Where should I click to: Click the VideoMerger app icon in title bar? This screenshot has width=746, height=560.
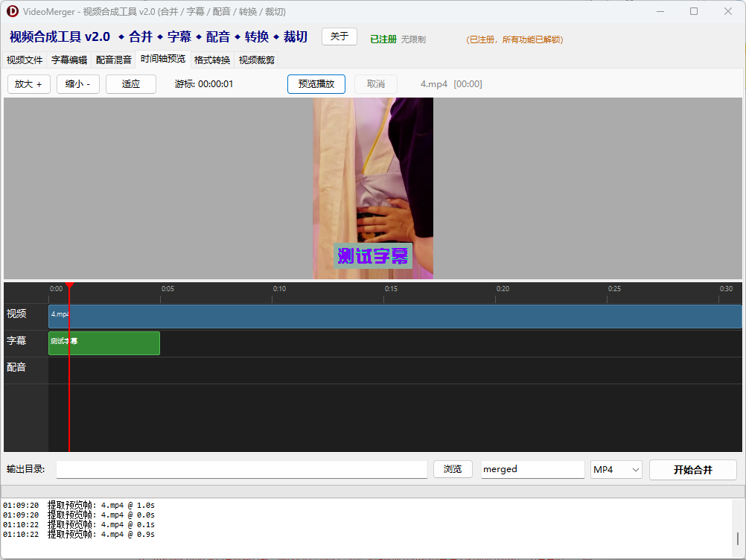click(x=13, y=11)
